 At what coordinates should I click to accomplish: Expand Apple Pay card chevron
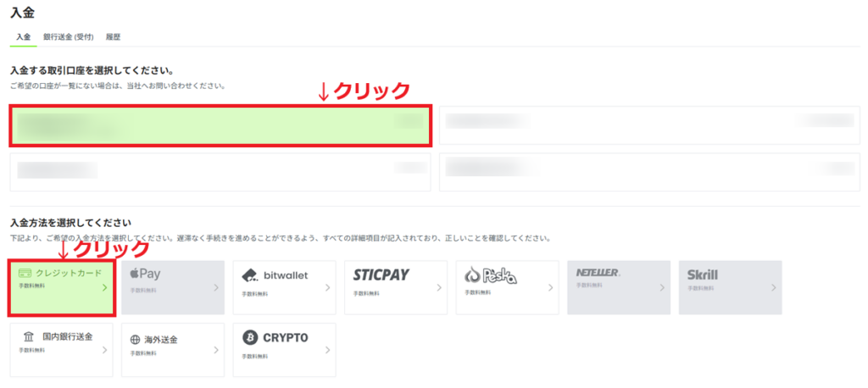pos(216,288)
